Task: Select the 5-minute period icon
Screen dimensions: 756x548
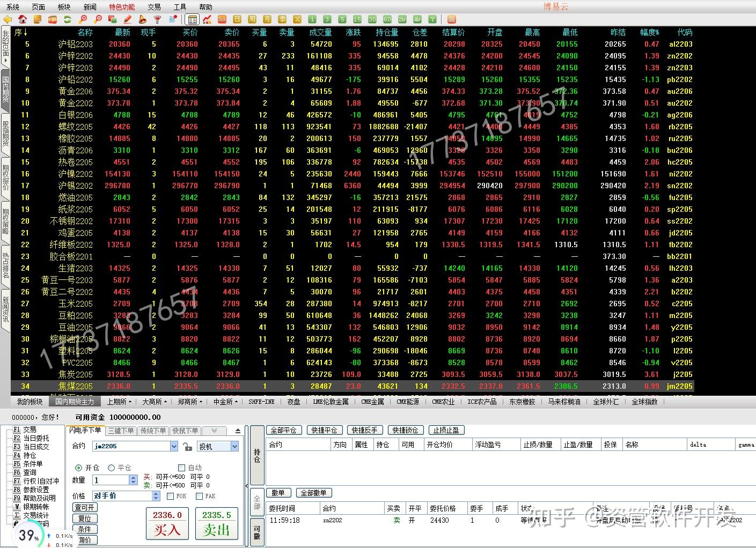Action: 342,19
